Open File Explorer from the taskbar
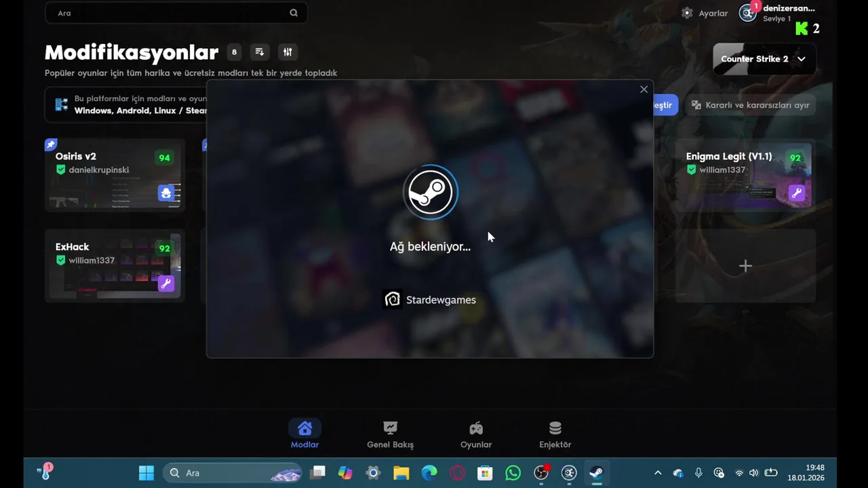Screen dimensions: 868x488 click(x=401, y=472)
